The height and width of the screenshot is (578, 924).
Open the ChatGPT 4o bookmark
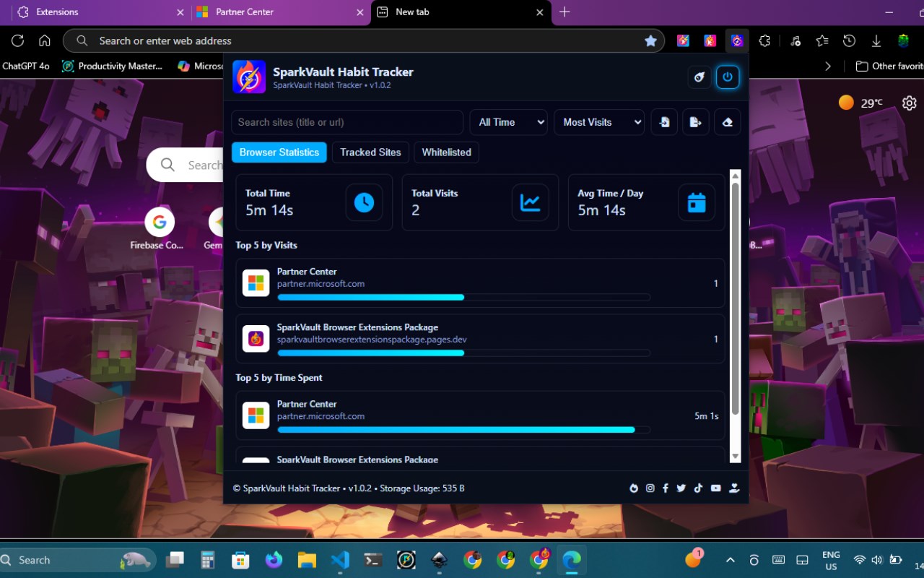coord(26,66)
